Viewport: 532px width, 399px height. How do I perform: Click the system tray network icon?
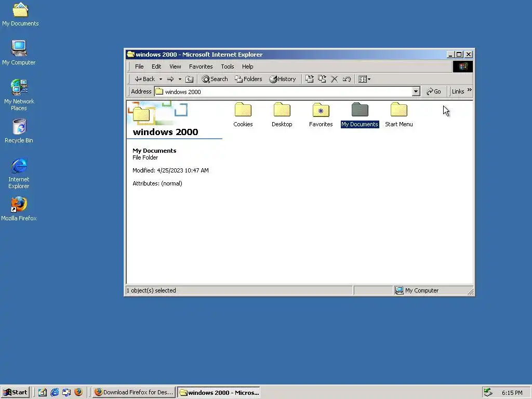point(488,392)
